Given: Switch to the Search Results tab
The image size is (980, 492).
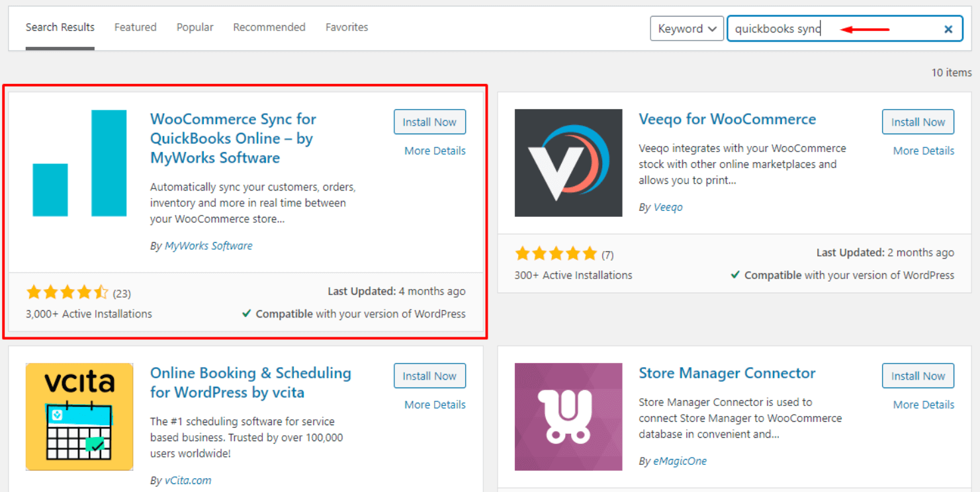Looking at the screenshot, I should tap(60, 28).
